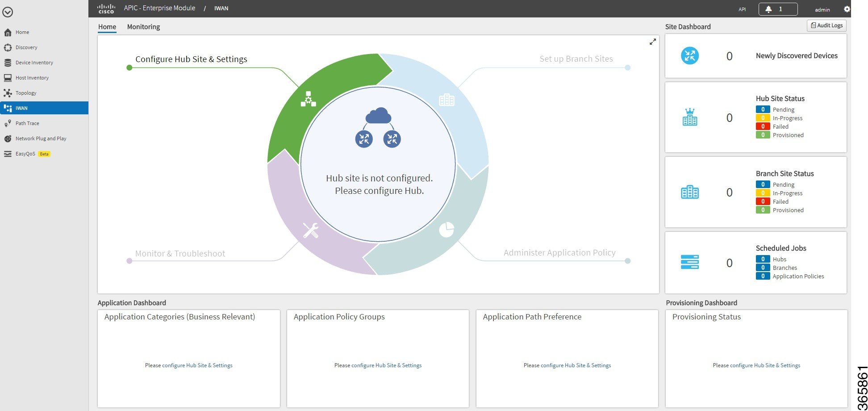The width and height of the screenshot is (868, 411).
Task: Open the Audit Logs button
Action: [x=826, y=25]
